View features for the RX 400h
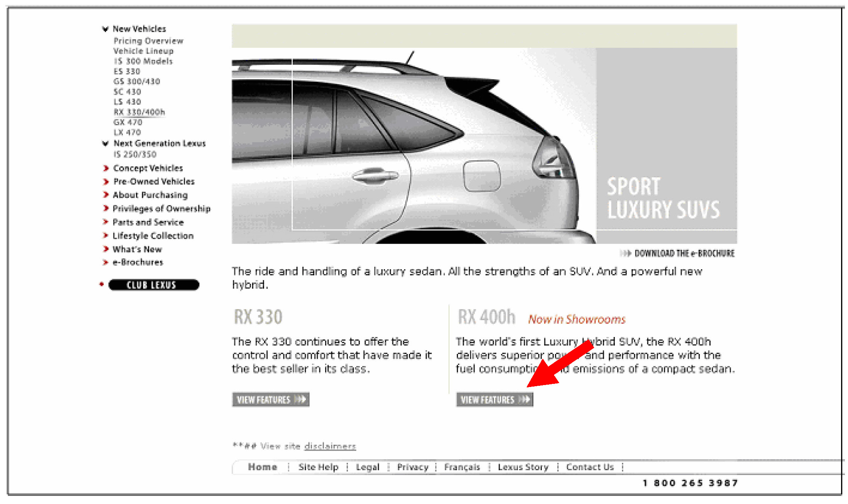The height and width of the screenshot is (504, 848). point(495,399)
